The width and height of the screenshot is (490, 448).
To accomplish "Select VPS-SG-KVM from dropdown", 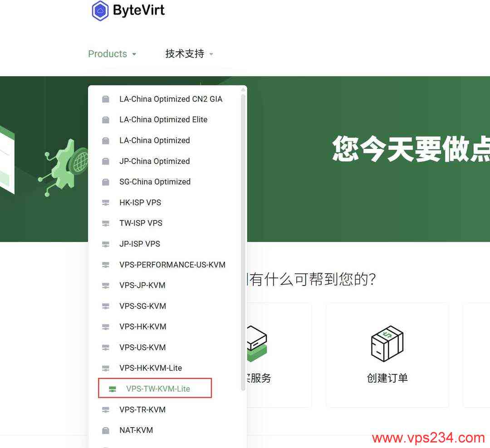I will [x=142, y=306].
